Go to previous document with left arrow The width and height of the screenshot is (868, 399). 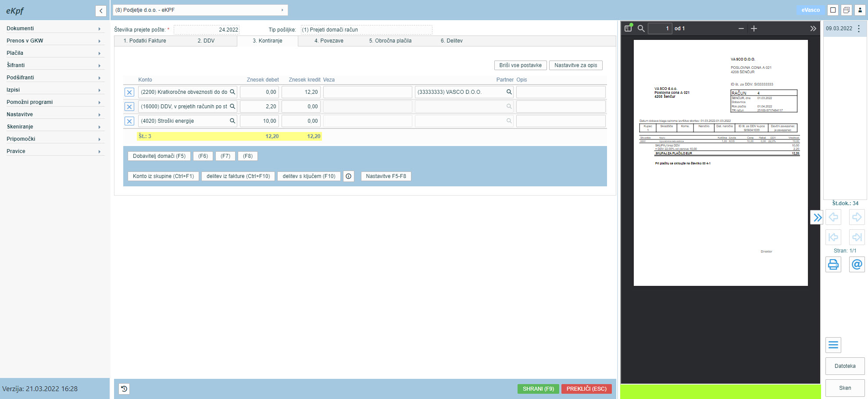tap(833, 217)
